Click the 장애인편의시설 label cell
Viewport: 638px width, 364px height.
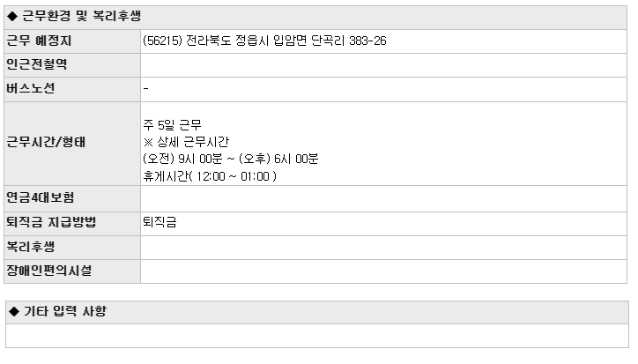coord(72,271)
